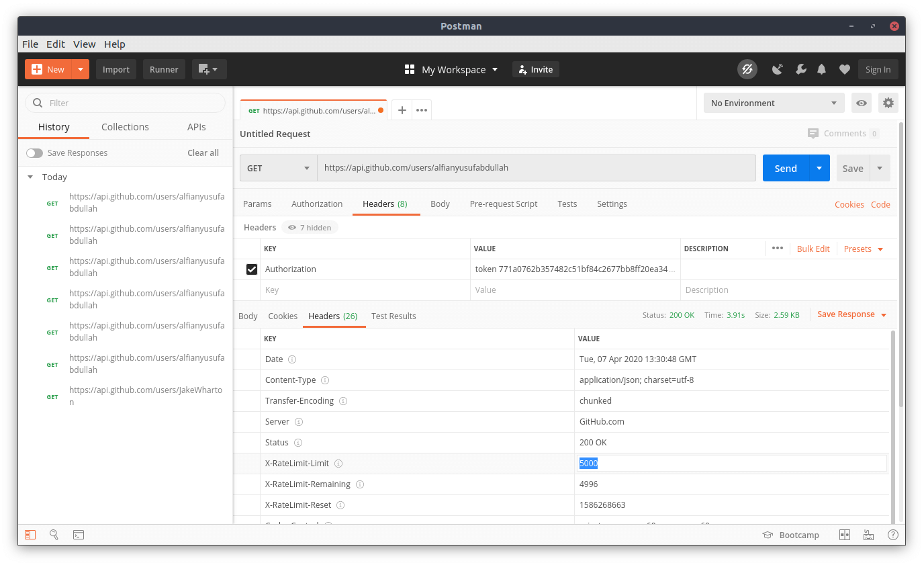The image size is (924, 567).
Task: Open the Presets dropdown
Action: tap(864, 249)
